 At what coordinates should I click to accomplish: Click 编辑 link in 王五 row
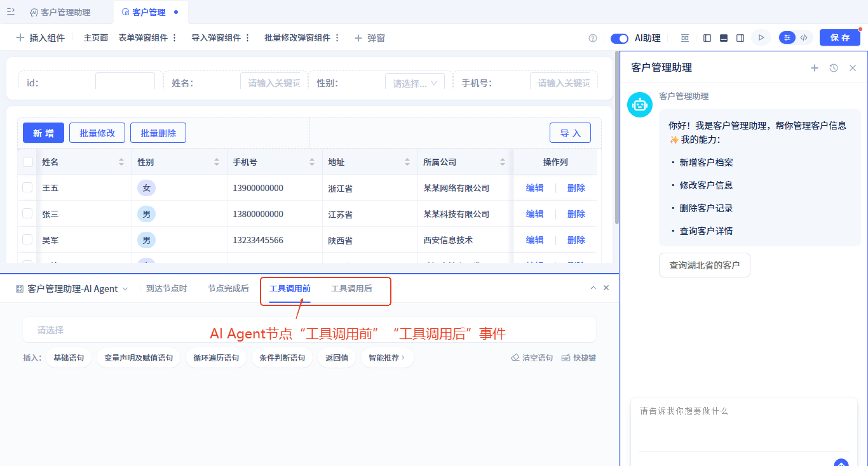(x=534, y=188)
